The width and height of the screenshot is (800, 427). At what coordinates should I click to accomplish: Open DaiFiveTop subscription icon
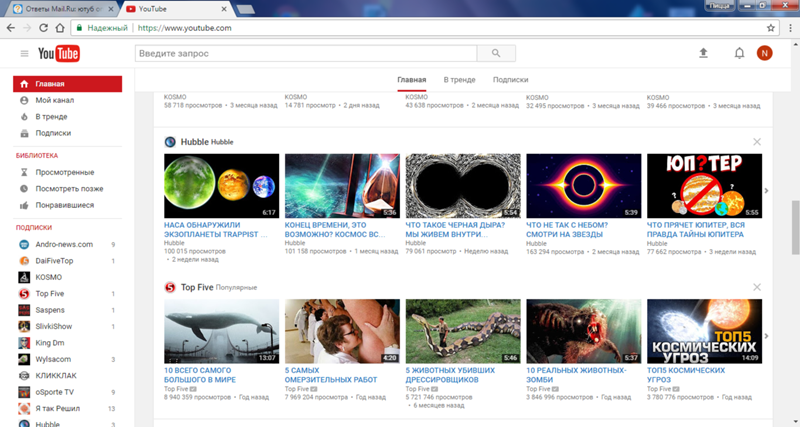(24, 261)
